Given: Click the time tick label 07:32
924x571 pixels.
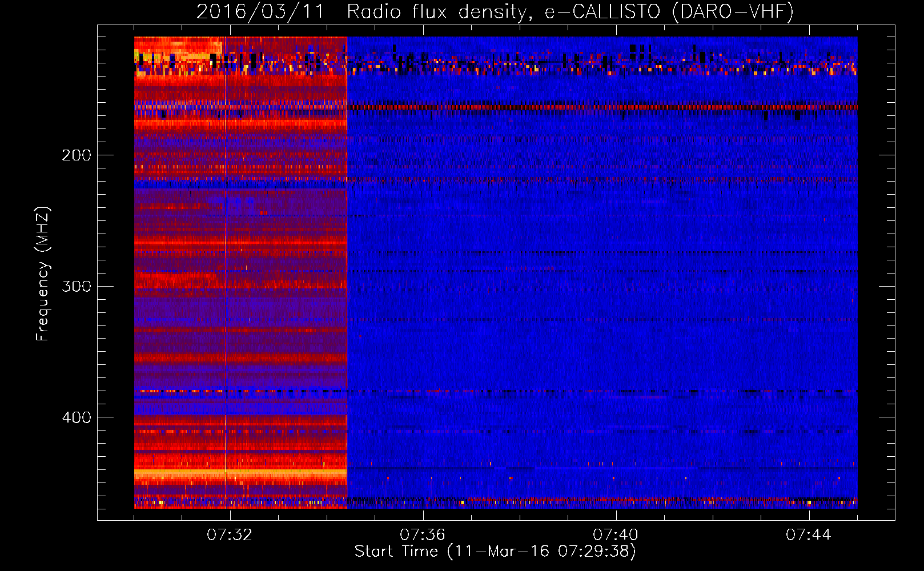Looking at the screenshot, I should (x=230, y=535).
